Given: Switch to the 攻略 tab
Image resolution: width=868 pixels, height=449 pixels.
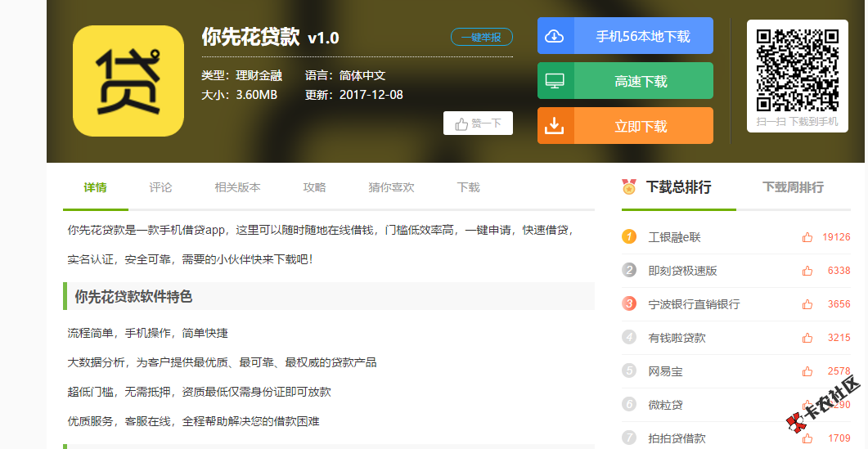Looking at the screenshot, I should tap(314, 187).
